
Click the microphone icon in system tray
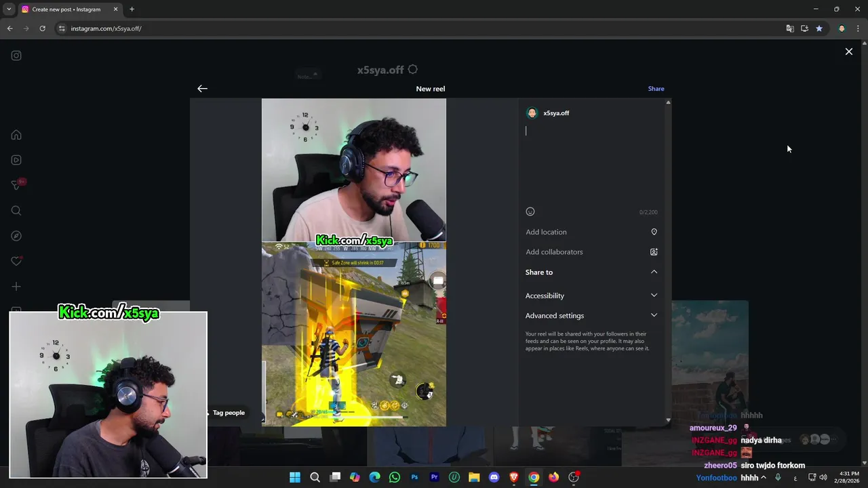coord(778,477)
